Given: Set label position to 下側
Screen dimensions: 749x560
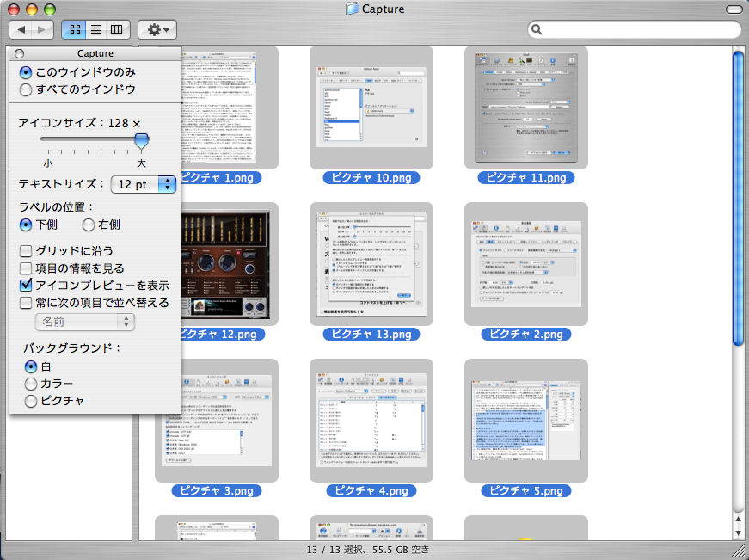Looking at the screenshot, I should click(x=26, y=225).
